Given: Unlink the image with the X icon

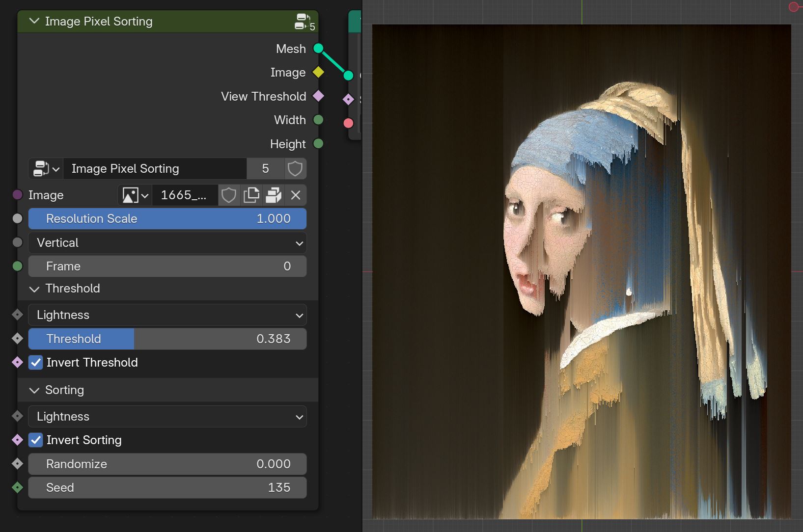Looking at the screenshot, I should (x=296, y=195).
